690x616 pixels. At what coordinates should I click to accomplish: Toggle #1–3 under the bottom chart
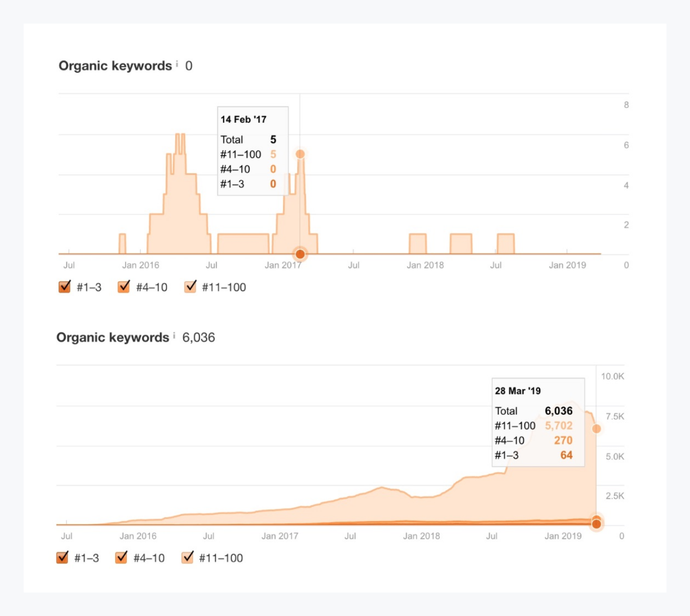click(x=62, y=558)
